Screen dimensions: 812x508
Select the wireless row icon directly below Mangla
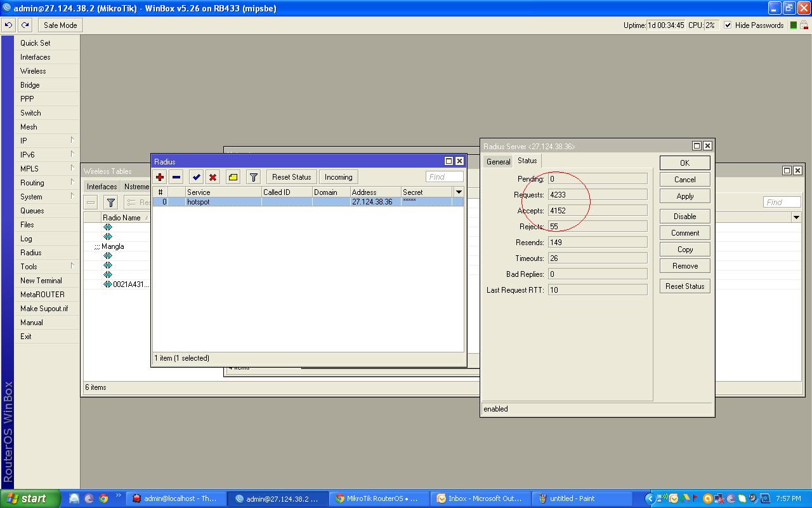[108, 256]
